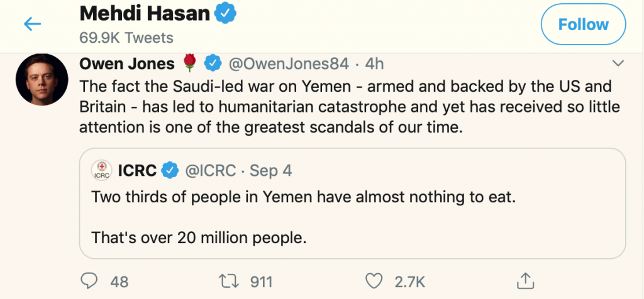
Task: Open the @ICRC handle link
Action: pos(209,170)
